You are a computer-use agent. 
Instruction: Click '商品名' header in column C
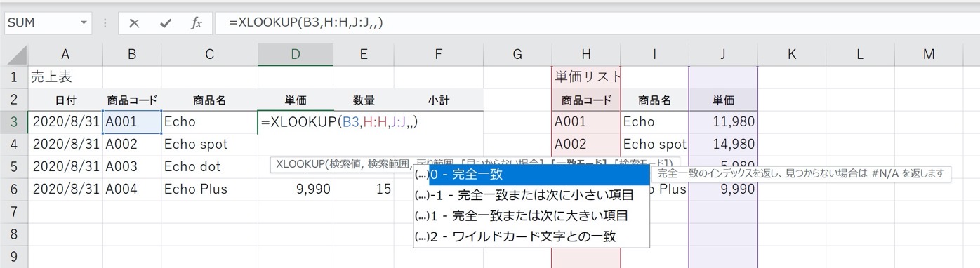tap(209, 100)
